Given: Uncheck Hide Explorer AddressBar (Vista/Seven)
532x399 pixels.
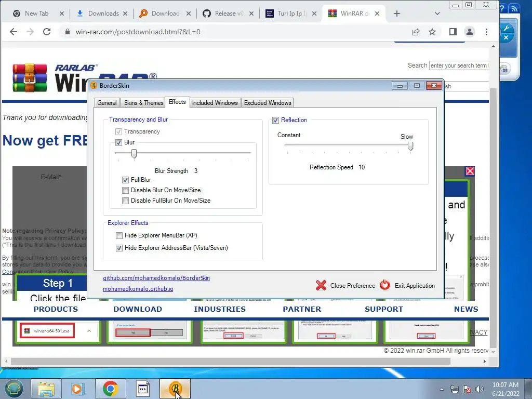Looking at the screenshot, I should tap(119, 248).
